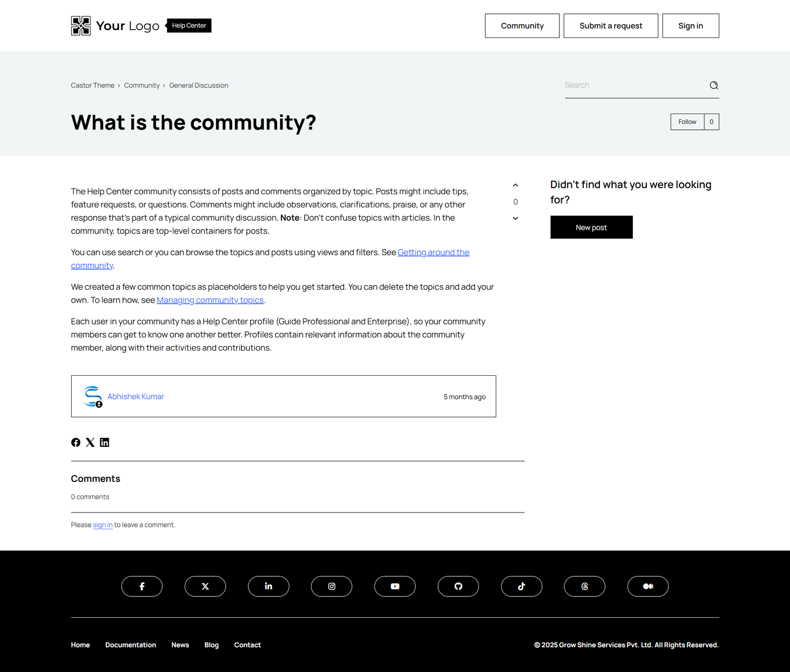The height and width of the screenshot is (672, 790).
Task: Open TikTok footer social button
Action: tap(521, 586)
